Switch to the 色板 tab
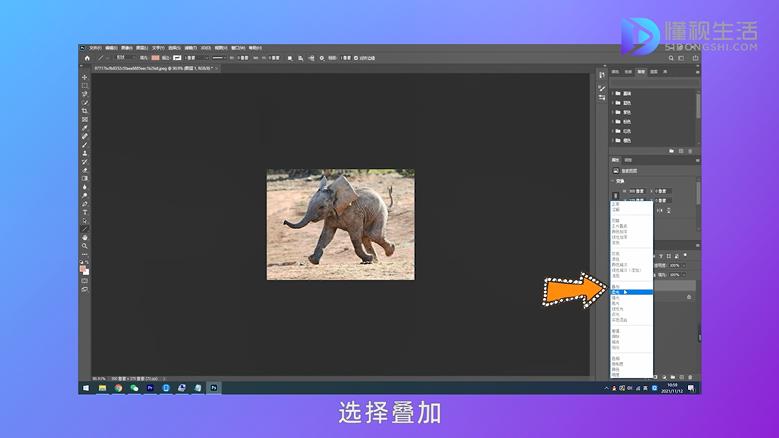This screenshot has width=779, height=438. [628, 72]
